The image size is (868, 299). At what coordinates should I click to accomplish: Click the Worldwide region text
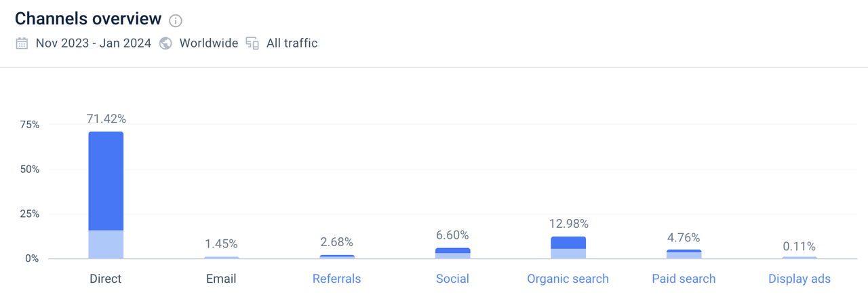tap(208, 43)
